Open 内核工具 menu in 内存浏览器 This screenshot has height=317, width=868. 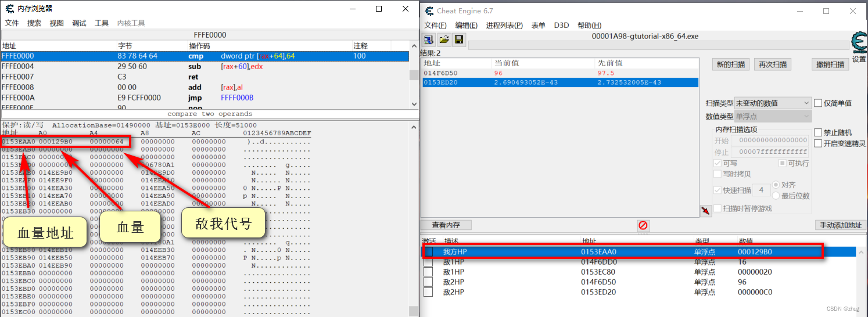tap(131, 23)
